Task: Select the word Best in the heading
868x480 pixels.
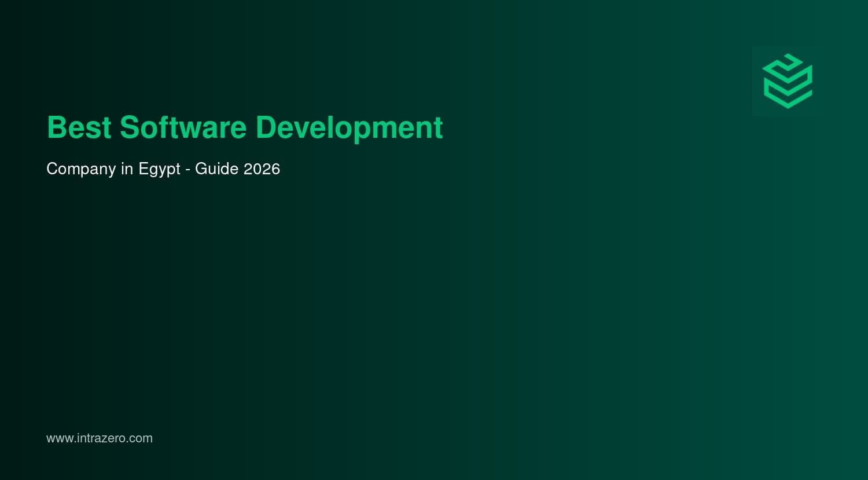Action: point(78,127)
